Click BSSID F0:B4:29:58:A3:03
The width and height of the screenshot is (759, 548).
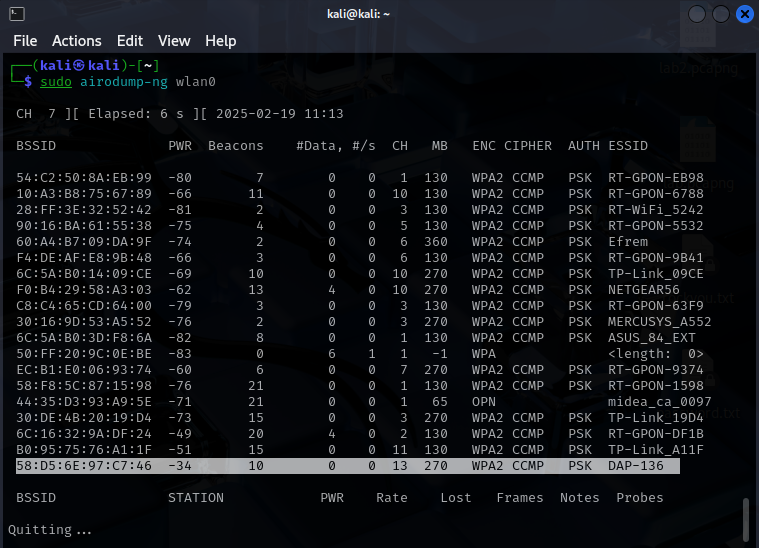(84, 289)
